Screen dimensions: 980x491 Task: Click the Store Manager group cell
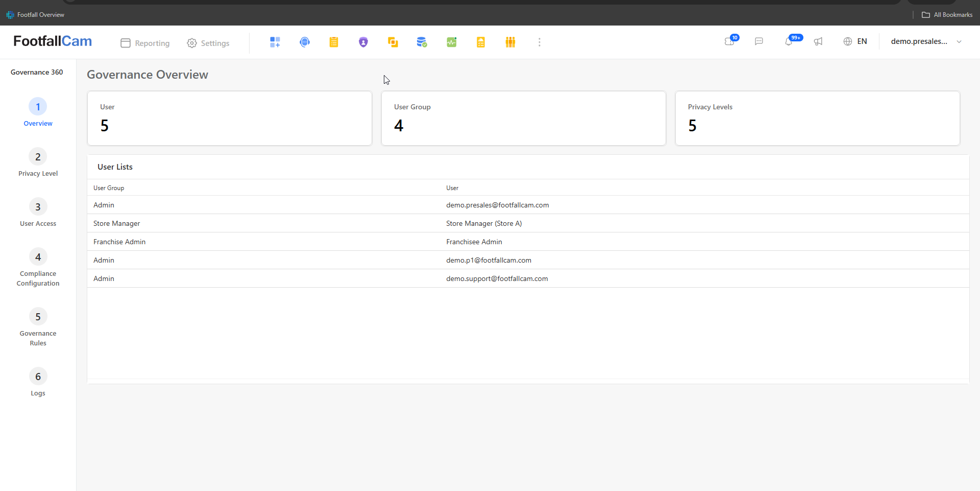(116, 223)
